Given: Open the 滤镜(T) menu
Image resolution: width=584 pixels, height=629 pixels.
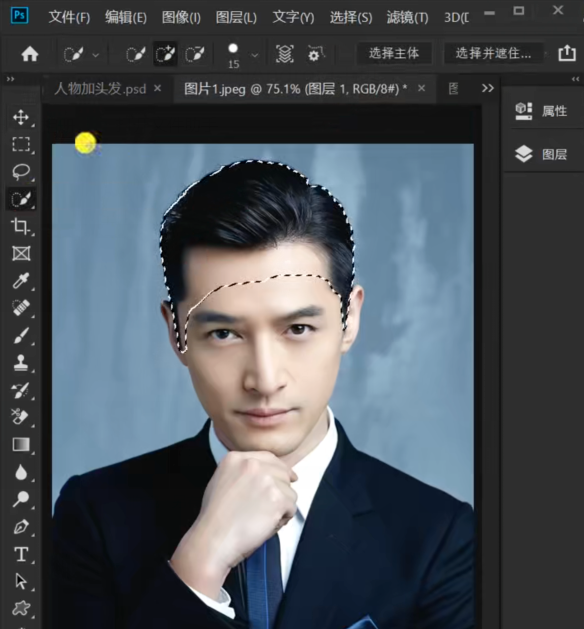Looking at the screenshot, I should pyautogui.click(x=408, y=17).
